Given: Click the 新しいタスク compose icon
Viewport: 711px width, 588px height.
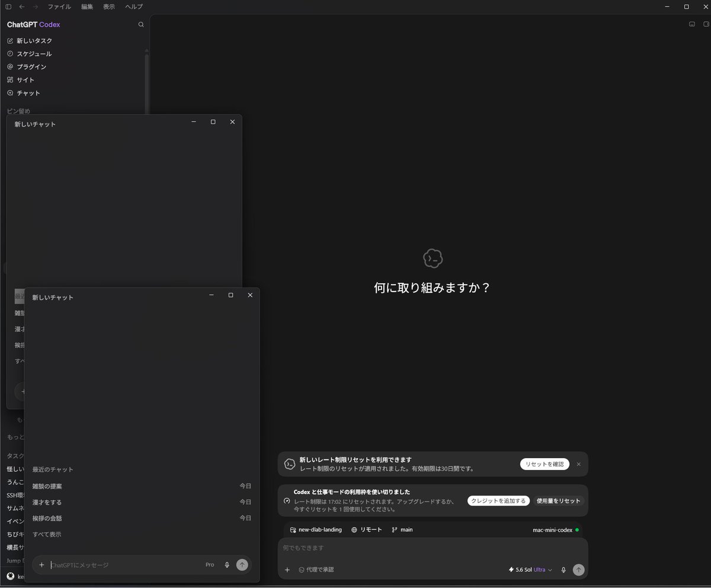Looking at the screenshot, I should coord(10,41).
